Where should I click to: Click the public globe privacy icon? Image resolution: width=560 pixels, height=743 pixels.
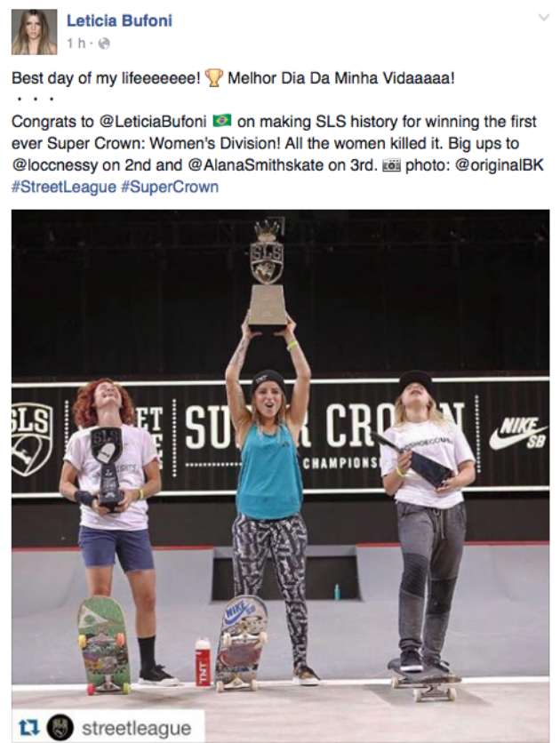[x=104, y=44]
